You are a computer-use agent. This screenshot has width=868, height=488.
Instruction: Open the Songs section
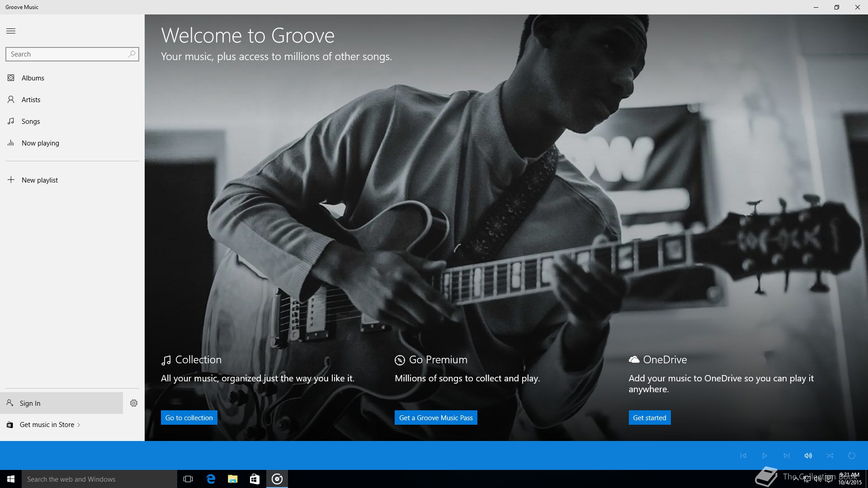72,121
